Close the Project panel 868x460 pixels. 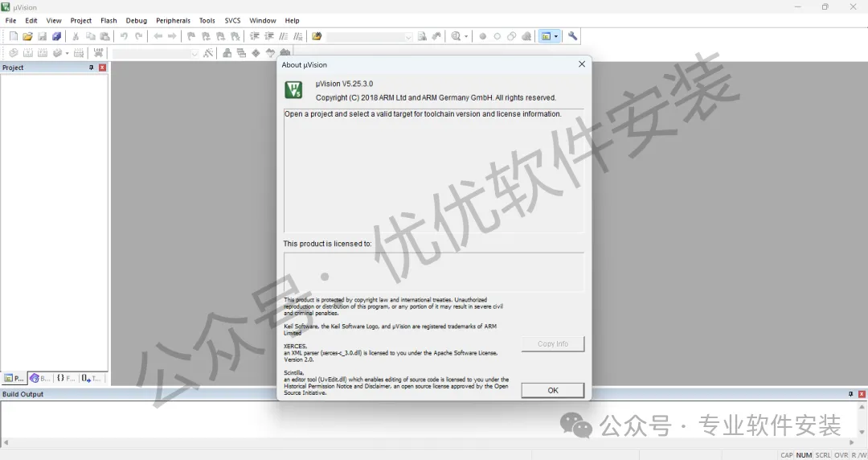pyautogui.click(x=102, y=68)
